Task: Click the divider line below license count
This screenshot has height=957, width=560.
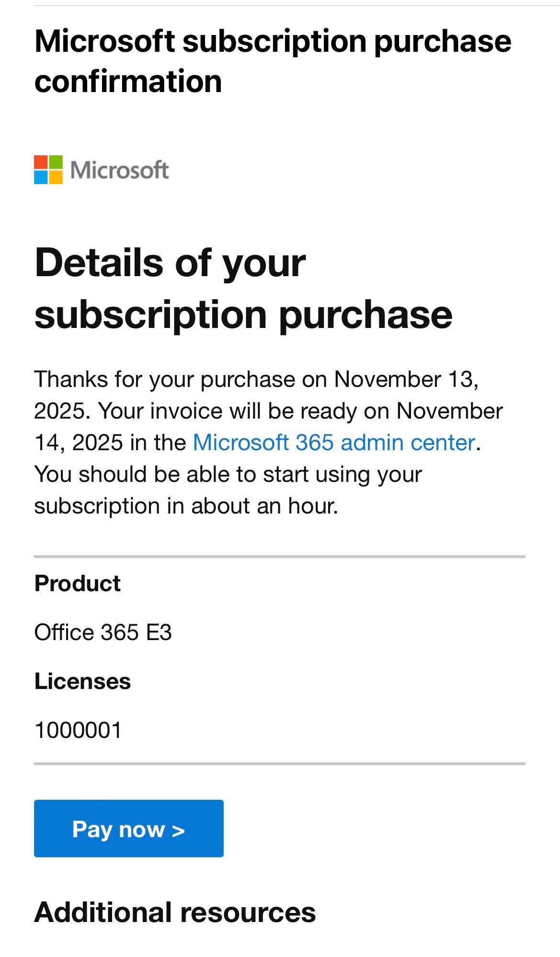Action: (x=280, y=764)
